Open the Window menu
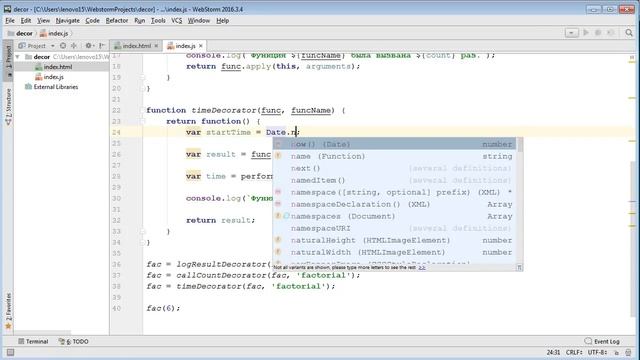This screenshot has width=640, height=360. pyautogui.click(x=199, y=20)
